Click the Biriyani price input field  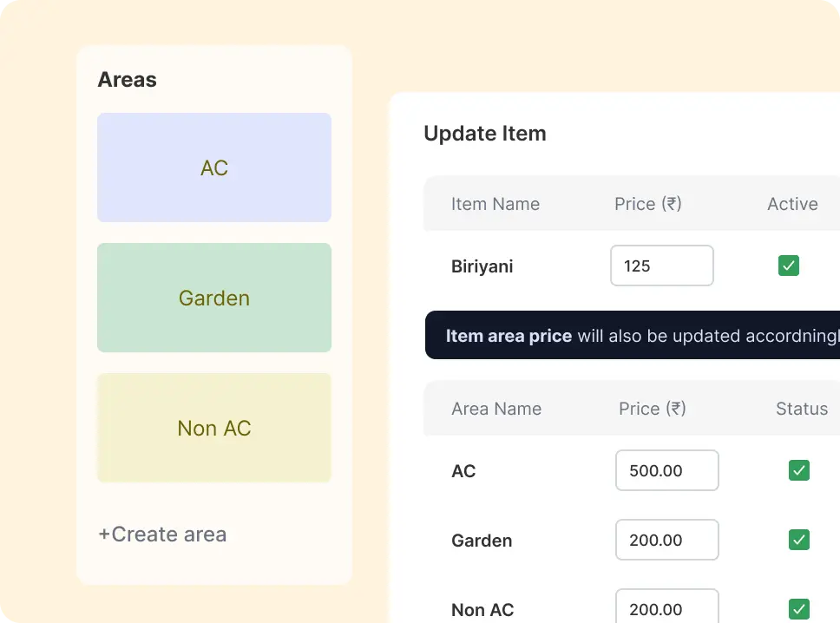pyautogui.click(x=661, y=266)
